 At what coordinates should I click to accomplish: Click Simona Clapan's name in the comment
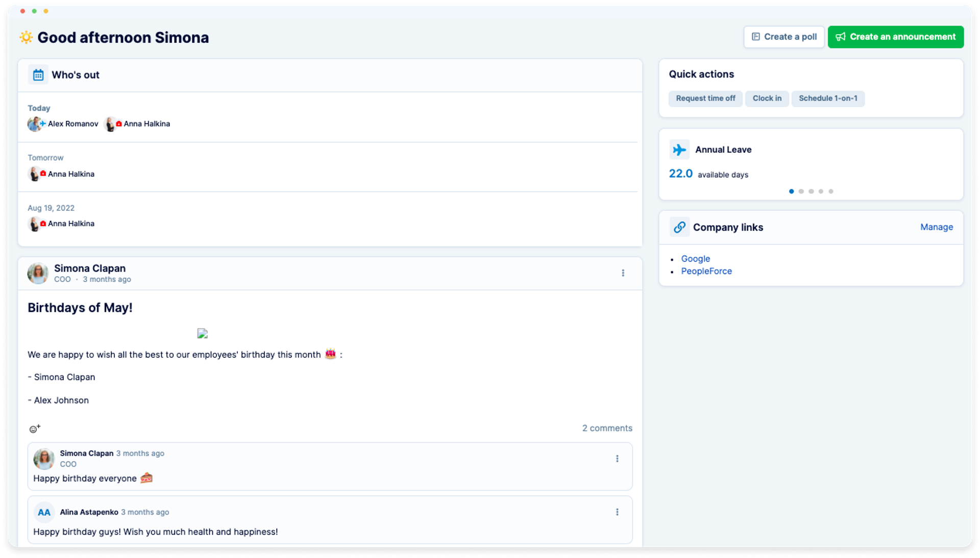pos(86,453)
